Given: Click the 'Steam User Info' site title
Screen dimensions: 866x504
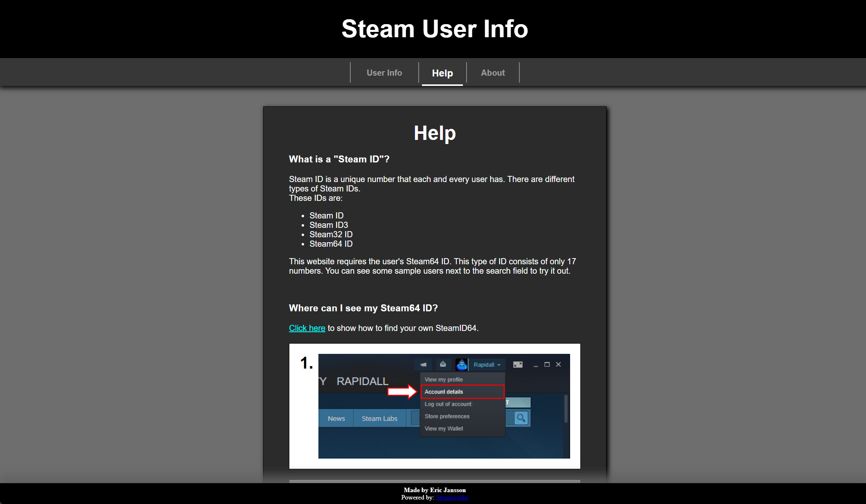Looking at the screenshot, I should 435,29.
